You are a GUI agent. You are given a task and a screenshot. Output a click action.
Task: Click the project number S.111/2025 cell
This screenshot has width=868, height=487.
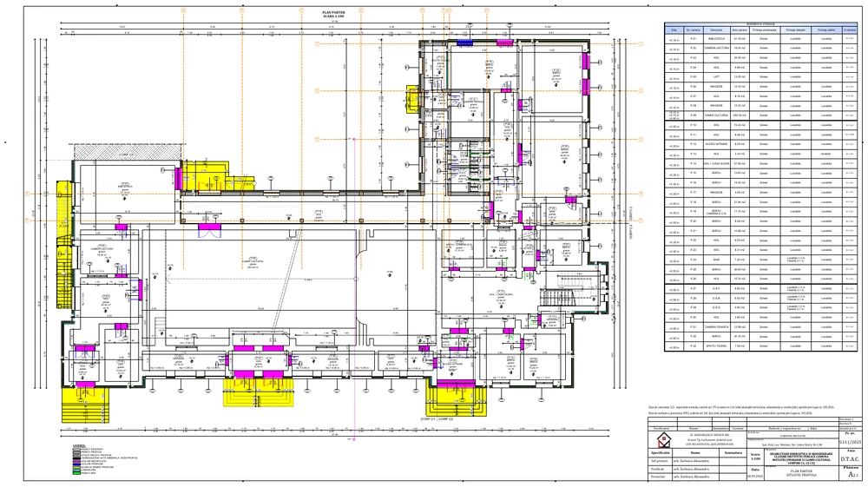click(x=850, y=442)
